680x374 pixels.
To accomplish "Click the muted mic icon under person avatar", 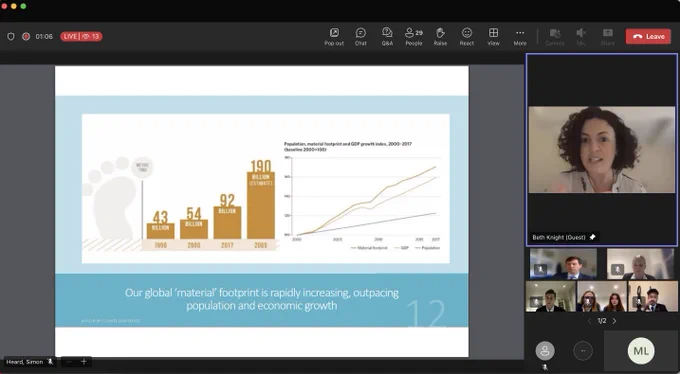I will tap(545, 367).
